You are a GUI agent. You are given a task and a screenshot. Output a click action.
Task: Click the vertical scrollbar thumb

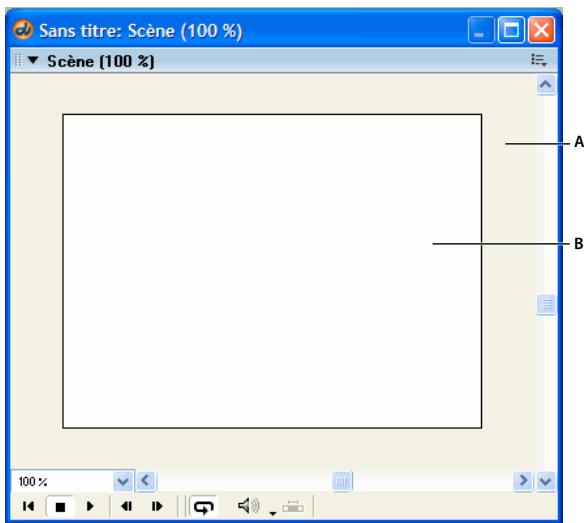coord(546,304)
